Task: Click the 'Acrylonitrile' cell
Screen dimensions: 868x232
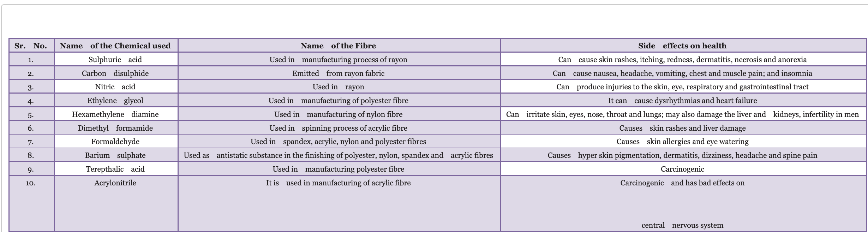Action: [x=116, y=203]
